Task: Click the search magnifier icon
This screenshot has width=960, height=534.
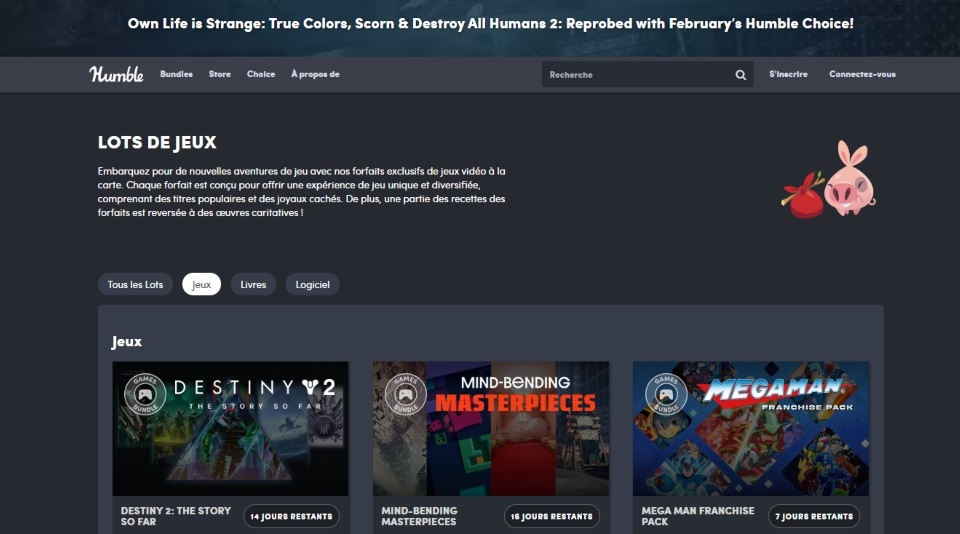Action: [741, 75]
